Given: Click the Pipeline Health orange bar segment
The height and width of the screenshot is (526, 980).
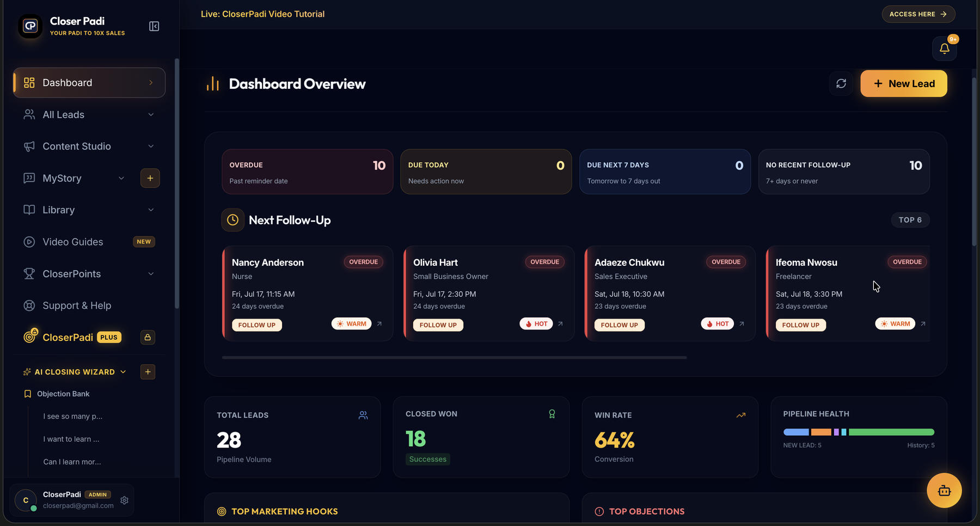Looking at the screenshot, I should (821, 432).
